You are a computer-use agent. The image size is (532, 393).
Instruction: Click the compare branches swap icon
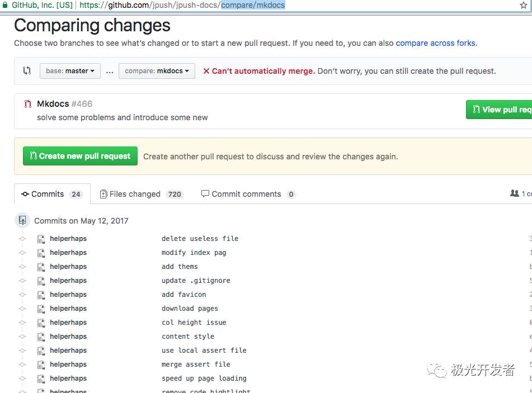click(27, 70)
